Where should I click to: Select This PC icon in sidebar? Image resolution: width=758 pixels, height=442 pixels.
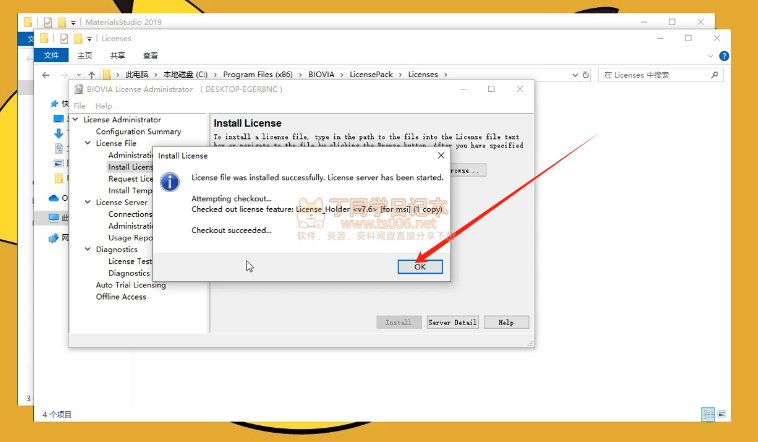[x=54, y=218]
